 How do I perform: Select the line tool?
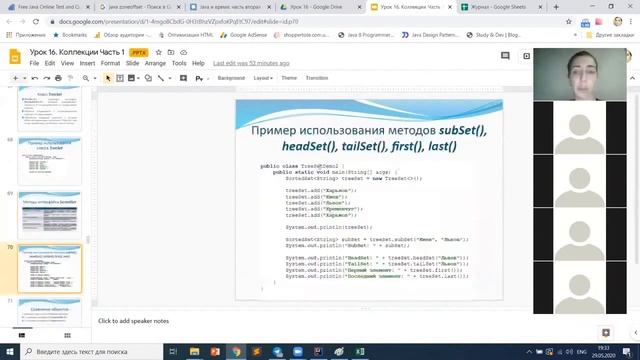161,78
